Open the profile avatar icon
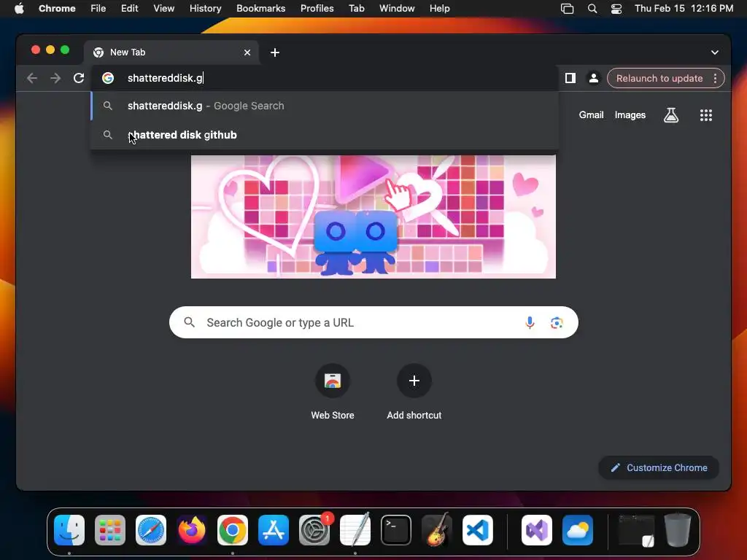Viewport: 747px width, 560px height. 594,78
